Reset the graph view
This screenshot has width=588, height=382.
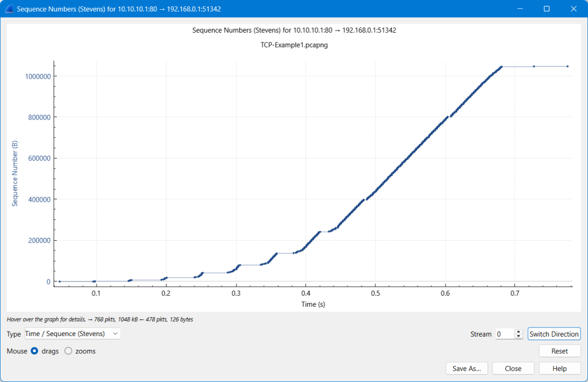tap(559, 351)
